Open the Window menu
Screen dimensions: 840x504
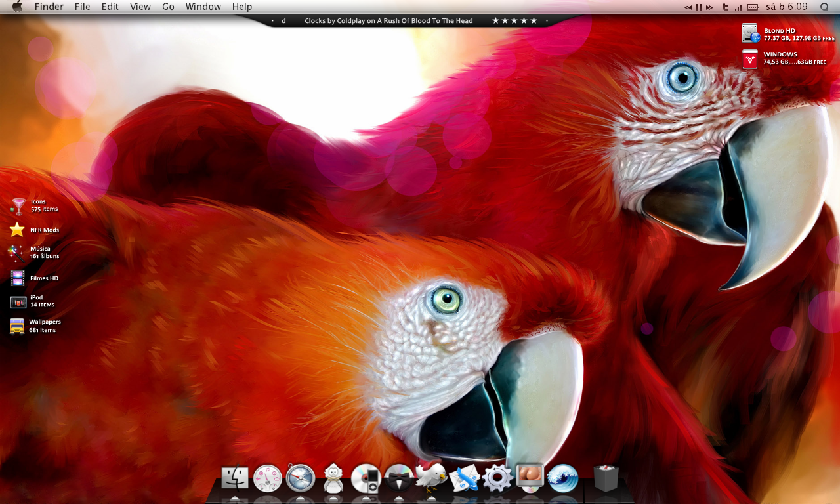click(x=203, y=7)
